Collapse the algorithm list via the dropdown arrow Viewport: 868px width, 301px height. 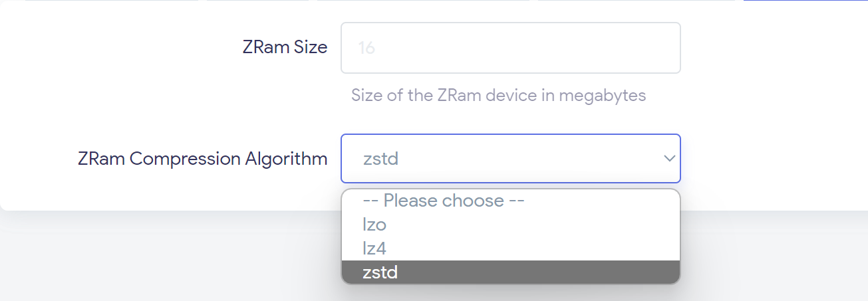pyautogui.click(x=668, y=159)
